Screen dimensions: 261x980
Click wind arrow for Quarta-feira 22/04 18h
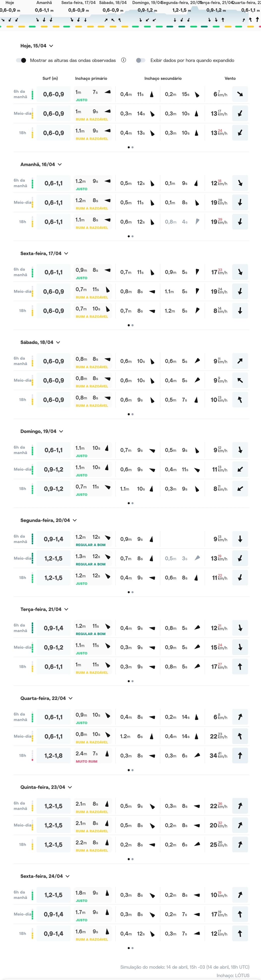[240, 755]
